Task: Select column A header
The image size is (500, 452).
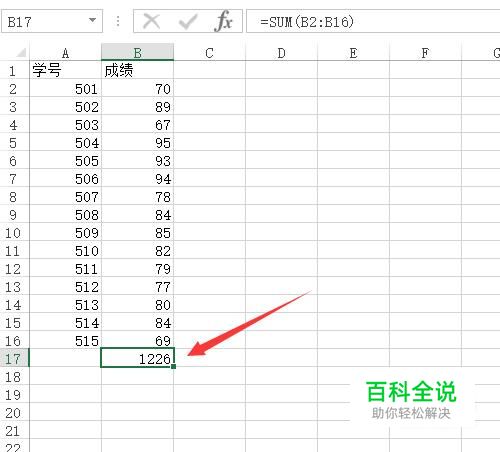Action: tap(65, 53)
